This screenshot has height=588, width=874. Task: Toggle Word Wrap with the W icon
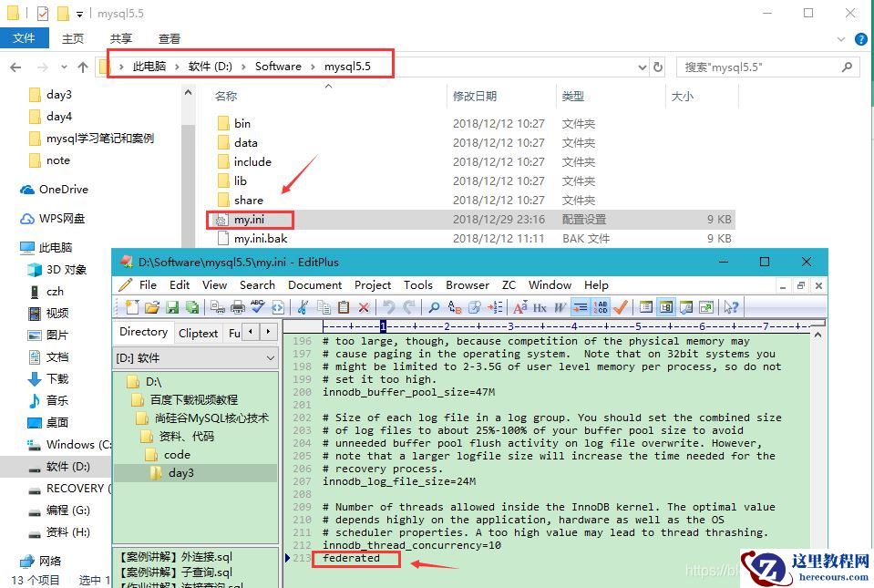pyautogui.click(x=559, y=307)
